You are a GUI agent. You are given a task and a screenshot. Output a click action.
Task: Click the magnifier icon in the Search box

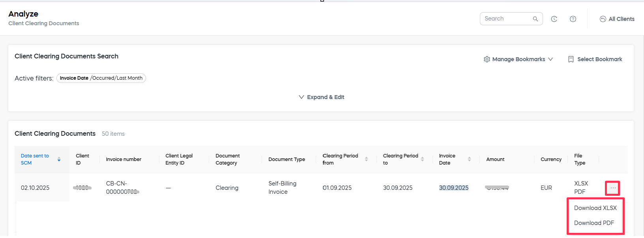(535, 19)
